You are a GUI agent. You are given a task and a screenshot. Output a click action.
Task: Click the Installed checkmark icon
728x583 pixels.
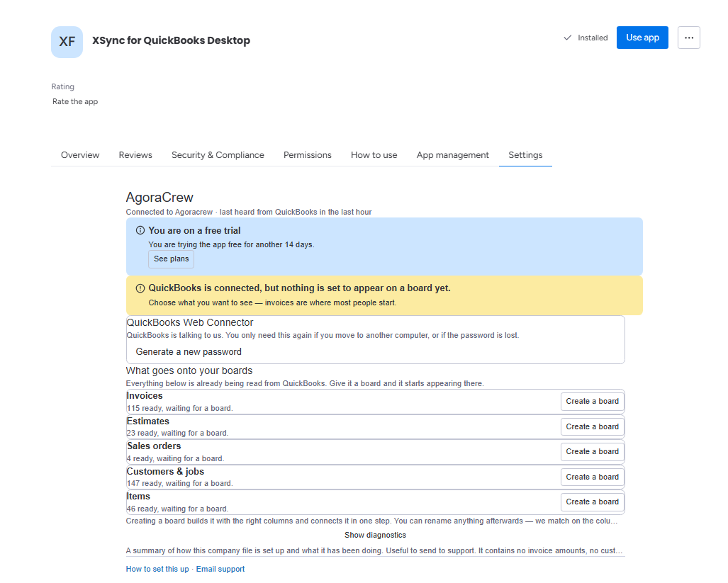tap(567, 38)
